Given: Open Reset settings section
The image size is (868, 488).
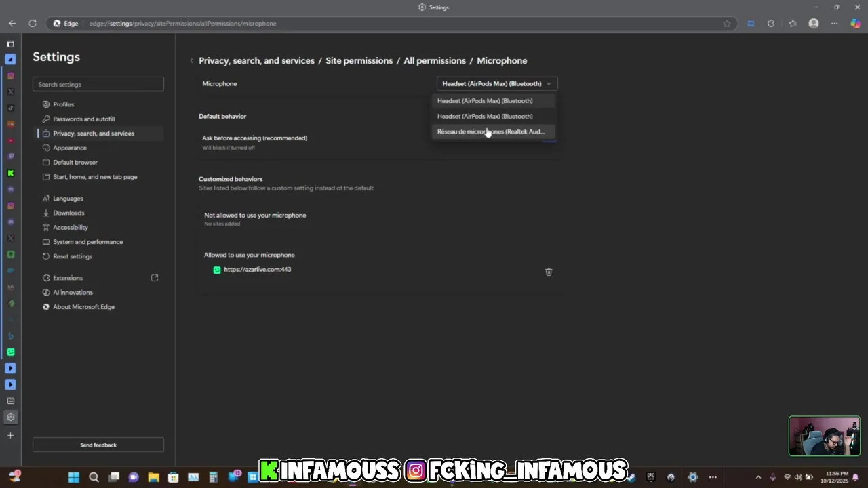Looking at the screenshot, I should (73, 256).
